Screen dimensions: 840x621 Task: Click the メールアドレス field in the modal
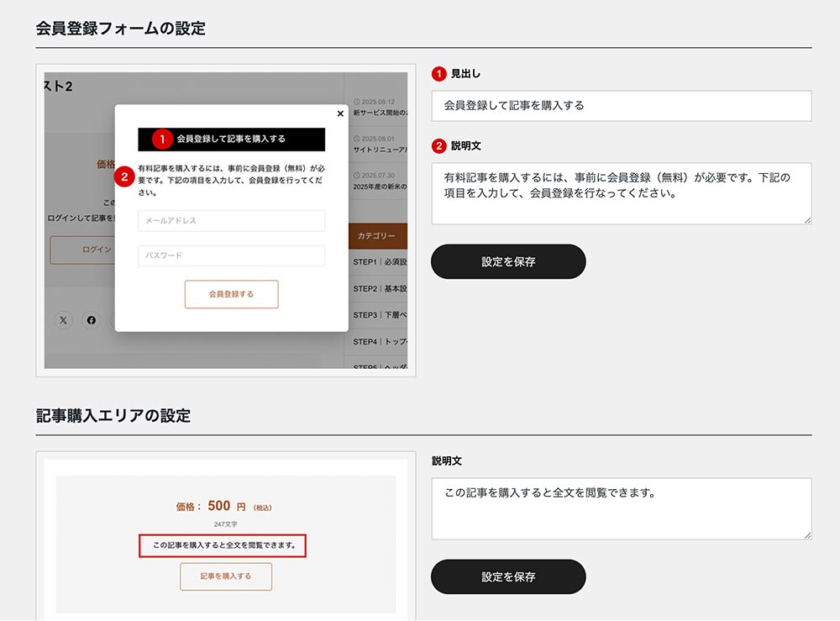(231, 221)
